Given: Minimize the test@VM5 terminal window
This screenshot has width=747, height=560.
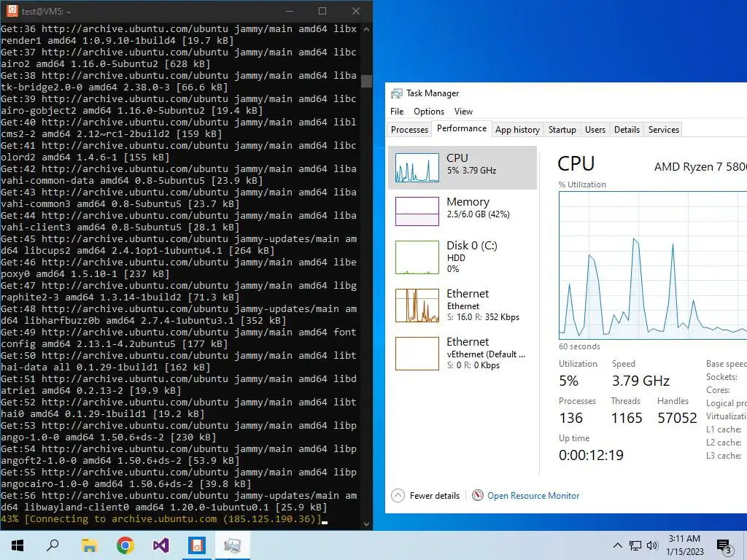Looking at the screenshot, I should pos(289,11).
